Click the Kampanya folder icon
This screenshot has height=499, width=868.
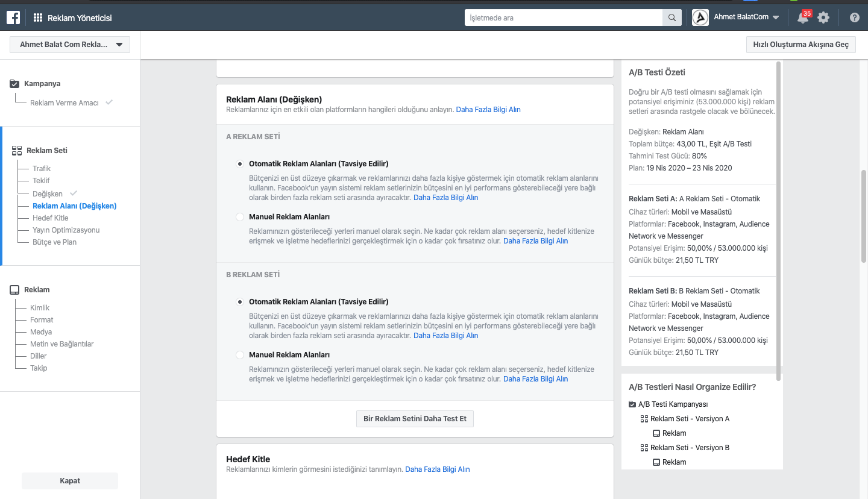pos(15,84)
